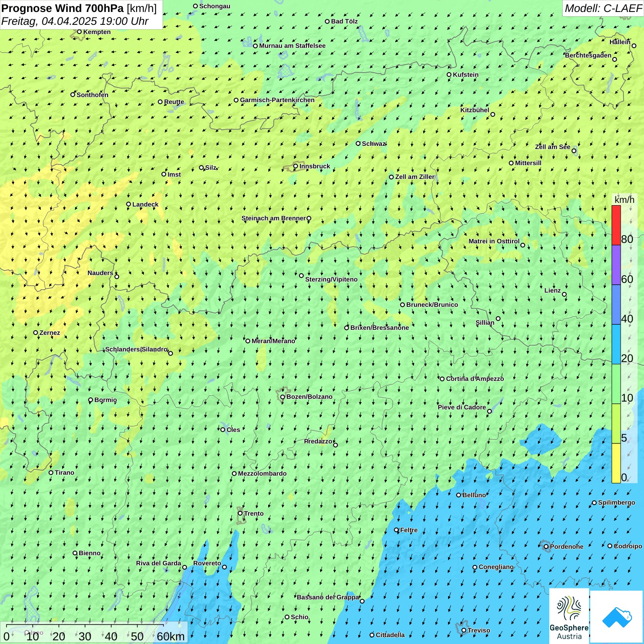644x644 pixels.
Task: Click the Bad Tölz label
Action: pos(345,21)
